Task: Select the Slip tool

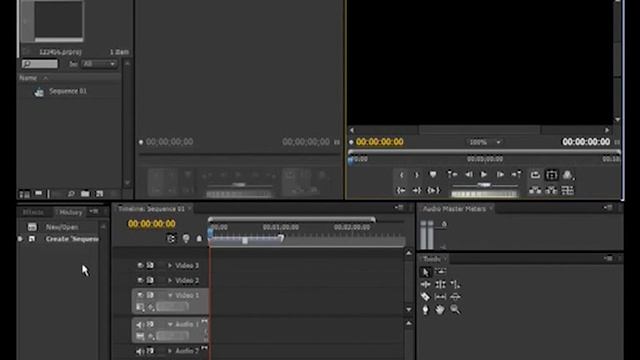Action: tap(440, 297)
